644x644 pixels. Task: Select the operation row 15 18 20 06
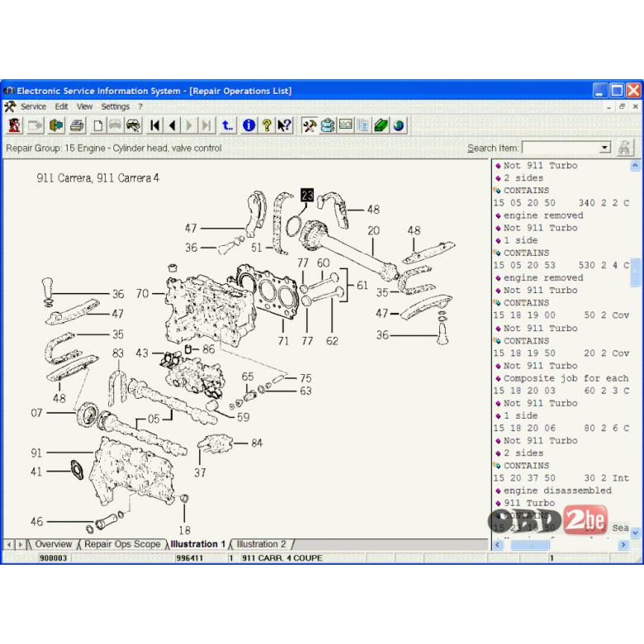coord(561,428)
